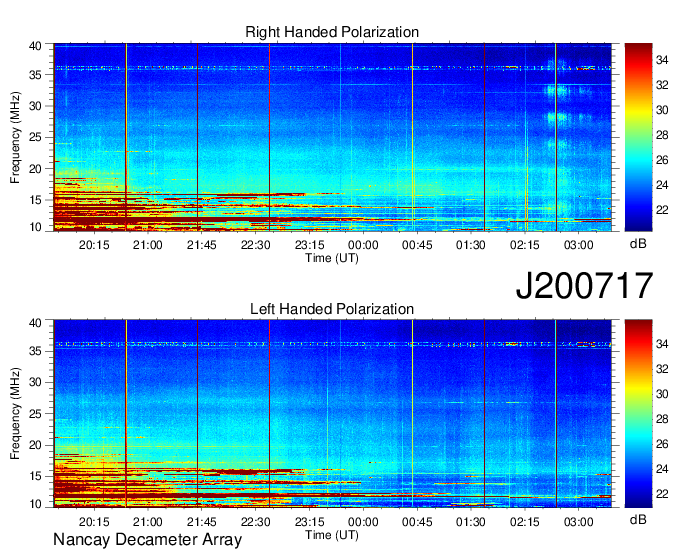Click the 22:30 time tick of the right-handed plot
The width and height of the screenshot is (680, 552).
255,245
